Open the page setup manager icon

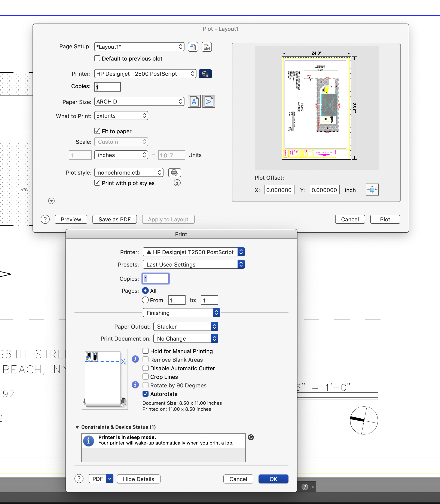pyautogui.click(x=207, y=47)
